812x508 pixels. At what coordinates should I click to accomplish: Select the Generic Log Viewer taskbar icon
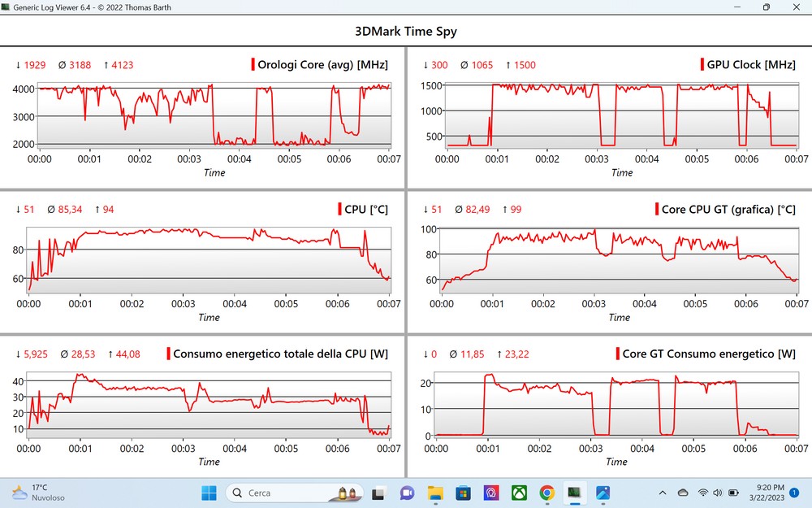pyautogui.click(x=574, y=493)
